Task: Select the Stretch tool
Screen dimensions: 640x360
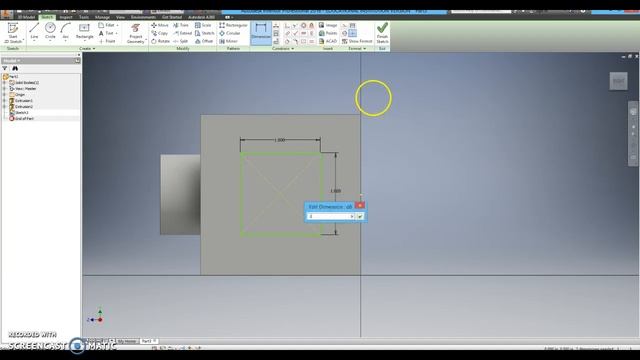Action: click(204, 33)
